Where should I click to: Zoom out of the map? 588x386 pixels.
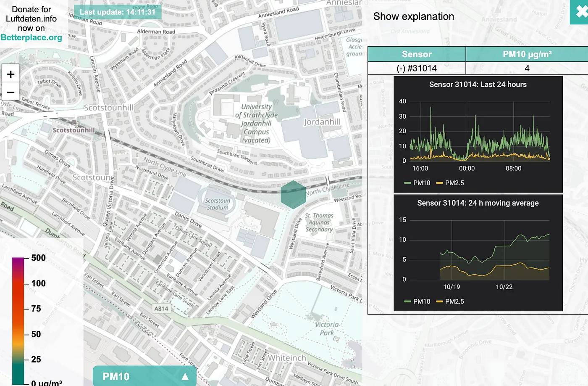click(x=10, y=92)
